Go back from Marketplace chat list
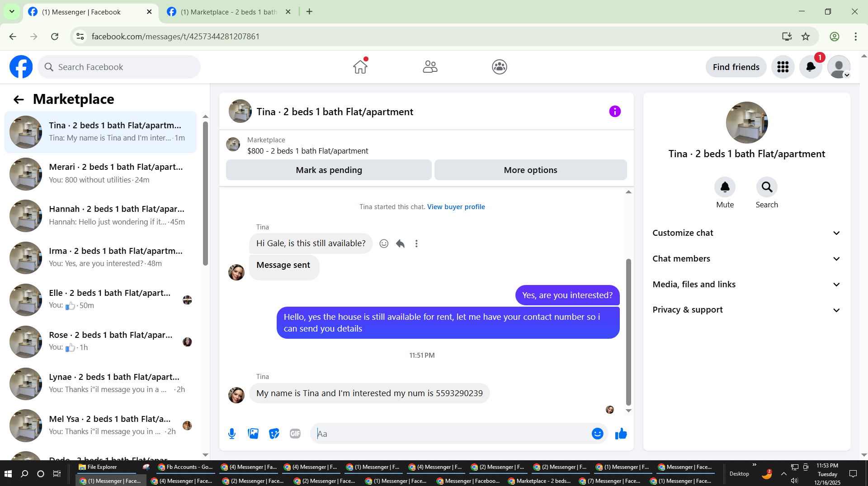Screen dimensions: 868x486 tap(19, 99)
